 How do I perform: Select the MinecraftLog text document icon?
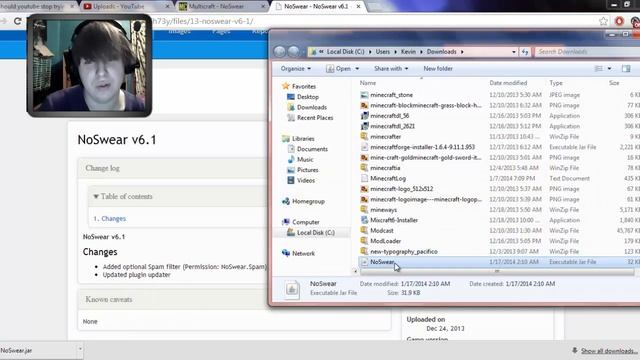coord(364,178)
